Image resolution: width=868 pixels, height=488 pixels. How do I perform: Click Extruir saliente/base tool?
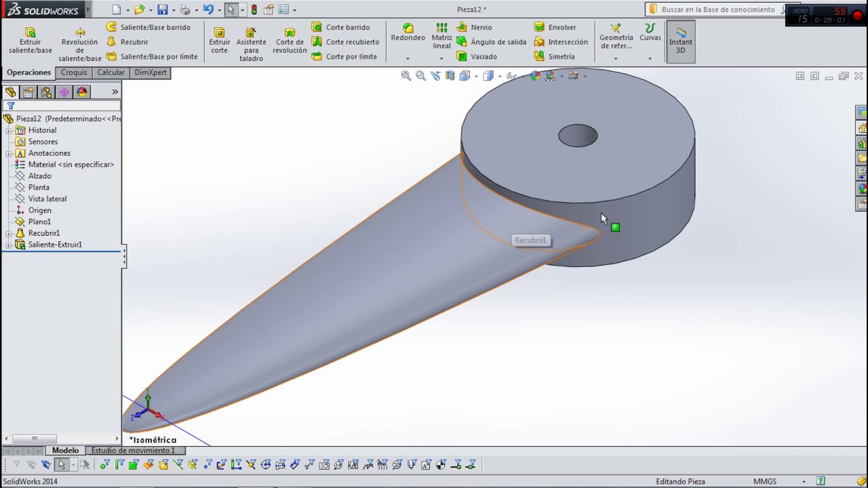(31, 41)
